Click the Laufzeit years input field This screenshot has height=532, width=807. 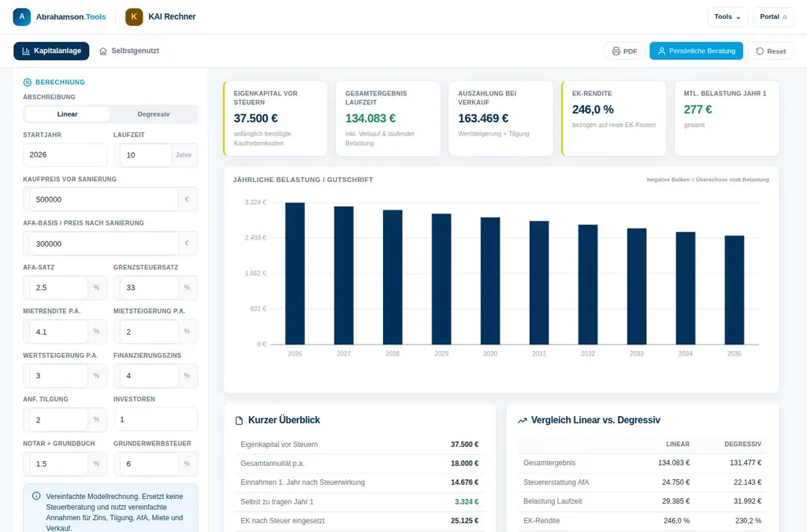click(146, 154)
